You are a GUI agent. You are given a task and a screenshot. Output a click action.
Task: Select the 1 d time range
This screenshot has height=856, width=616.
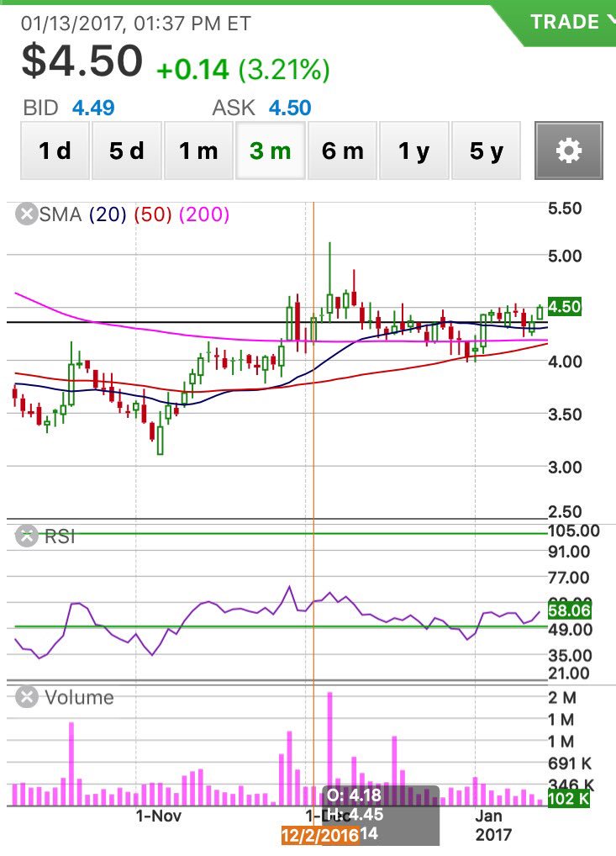55,151
